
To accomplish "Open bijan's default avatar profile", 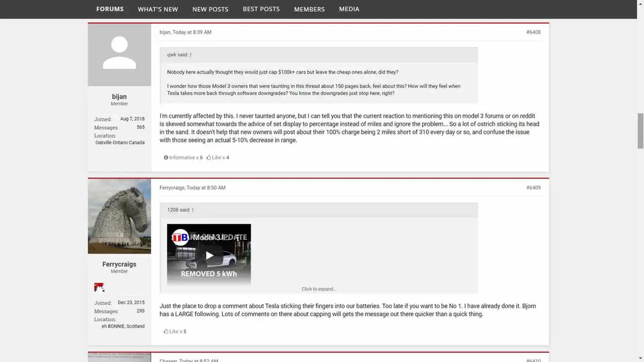I will (119, 55).
